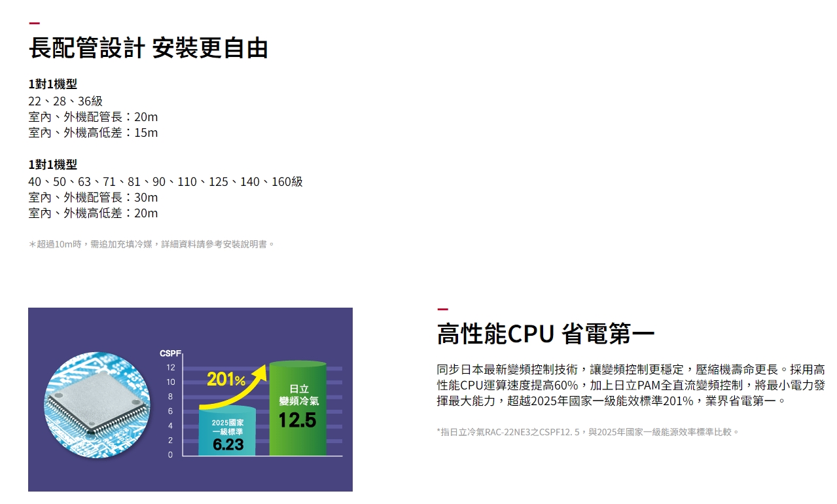Click the 高性能CPU 省電第一 heading
Image resolution: width=837 pixels, height=504 pixels.
(x=545, y=334)
